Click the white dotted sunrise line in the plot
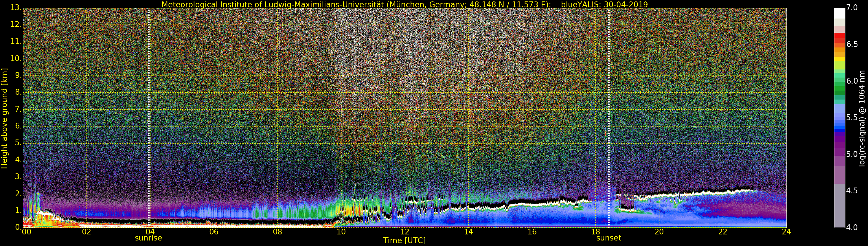 click(149, 118)
